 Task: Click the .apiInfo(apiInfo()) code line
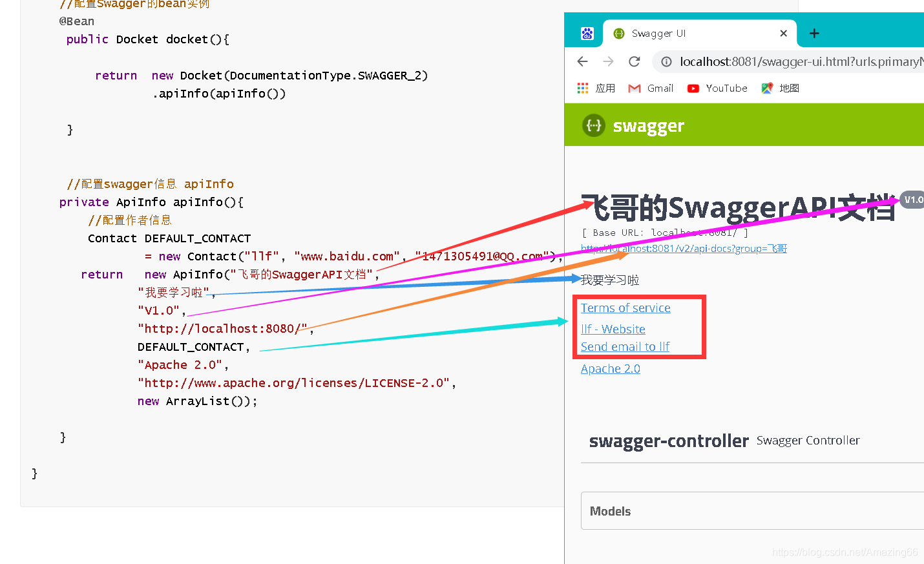click(219, 94)
